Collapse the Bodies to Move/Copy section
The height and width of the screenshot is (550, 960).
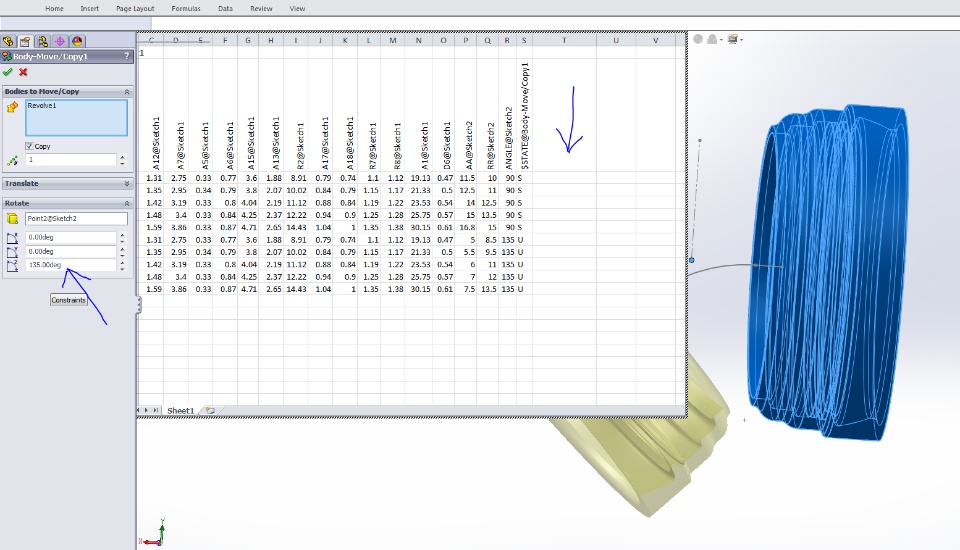tap(127, 91)
